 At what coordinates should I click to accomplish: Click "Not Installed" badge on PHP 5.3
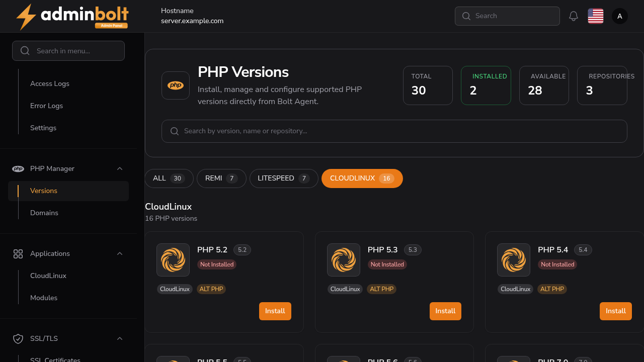(x=387, y=264)
